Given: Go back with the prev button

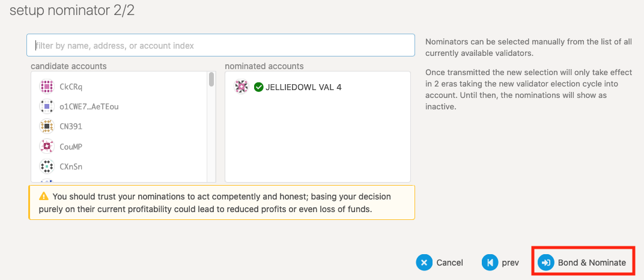Looking at the screenshot, I should click(501, 263).
